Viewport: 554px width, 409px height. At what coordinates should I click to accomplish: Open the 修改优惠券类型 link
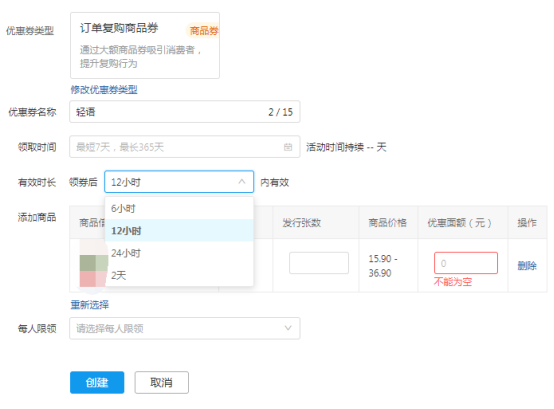click(104, 90)
